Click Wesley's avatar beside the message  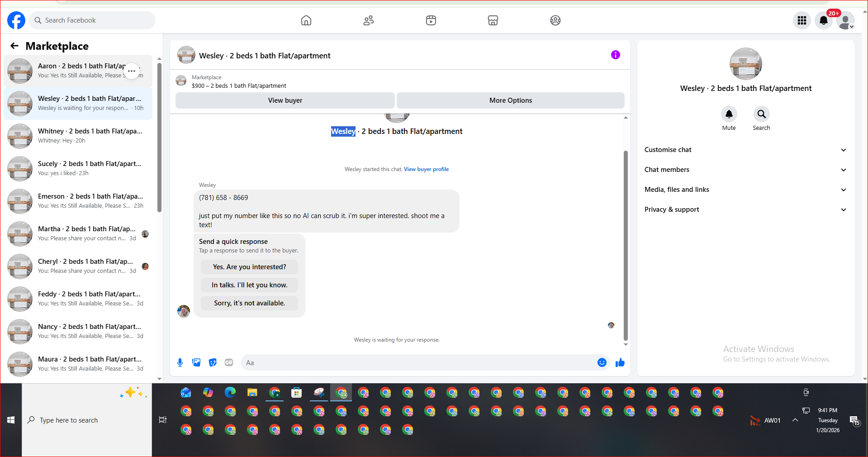[x=184, y=311]
